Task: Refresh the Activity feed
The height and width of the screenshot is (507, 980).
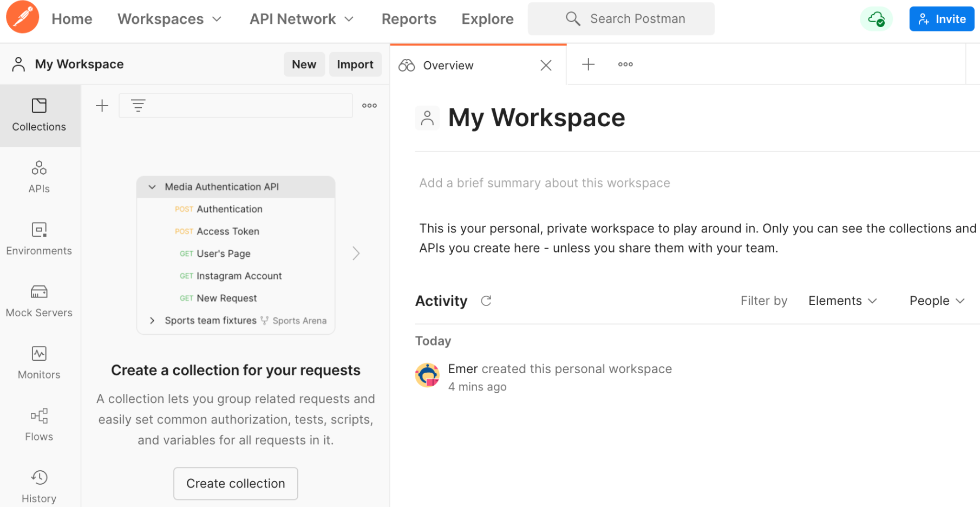Action: tap(486, 301)
